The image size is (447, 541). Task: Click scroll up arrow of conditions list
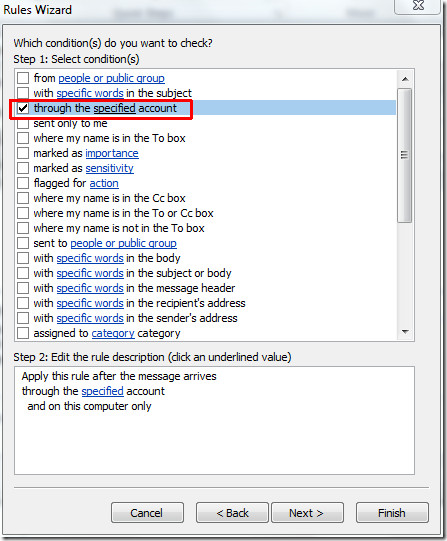[405, 79]
